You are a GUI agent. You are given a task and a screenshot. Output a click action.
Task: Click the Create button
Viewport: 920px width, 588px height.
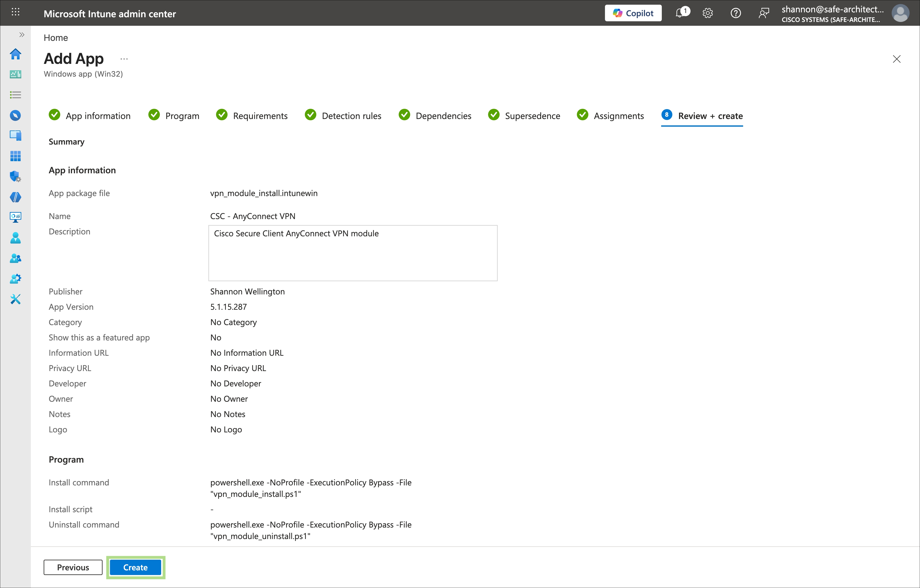[135, 567]
